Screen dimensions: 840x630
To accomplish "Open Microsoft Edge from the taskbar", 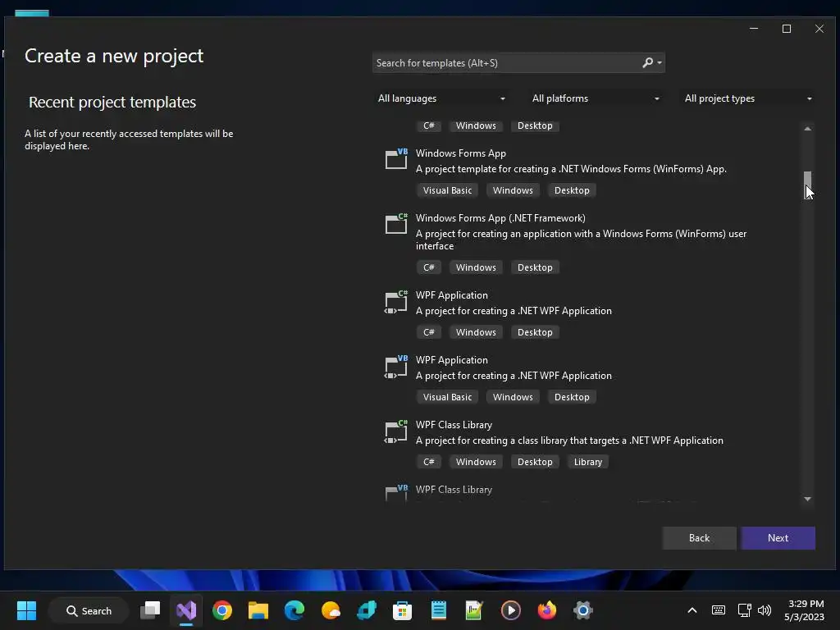I will click(294, 610).
